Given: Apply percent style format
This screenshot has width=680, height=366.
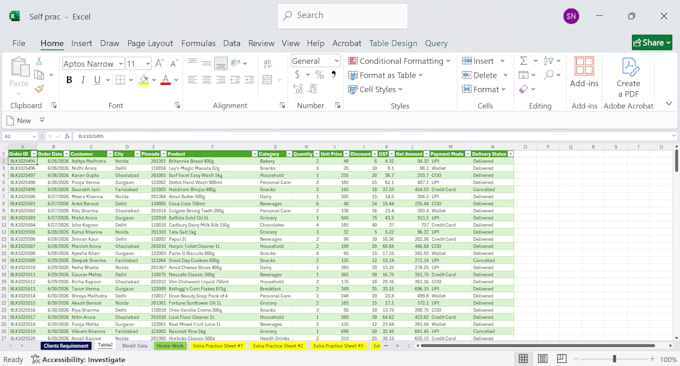Looking at the screenshot, I should point(320,75).
